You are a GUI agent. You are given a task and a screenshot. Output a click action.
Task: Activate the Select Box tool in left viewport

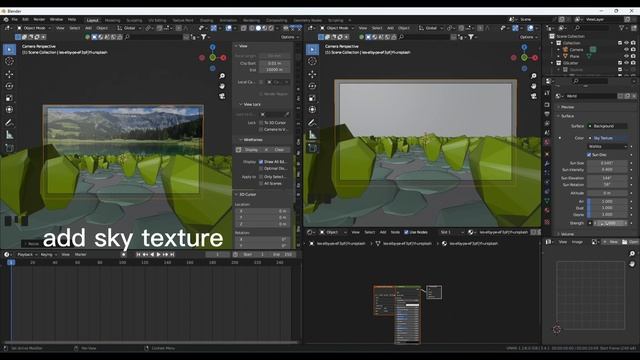(x=9, y=49)
